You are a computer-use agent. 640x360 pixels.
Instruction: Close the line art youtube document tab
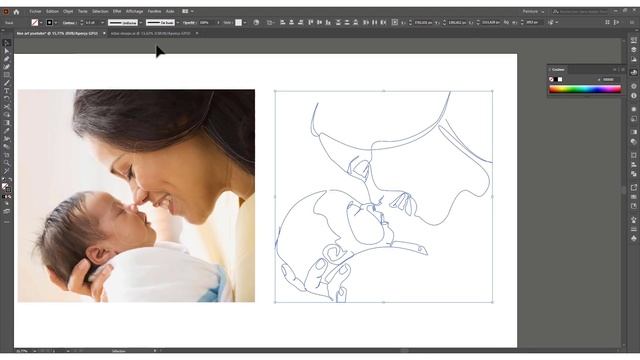click(104, 33)
